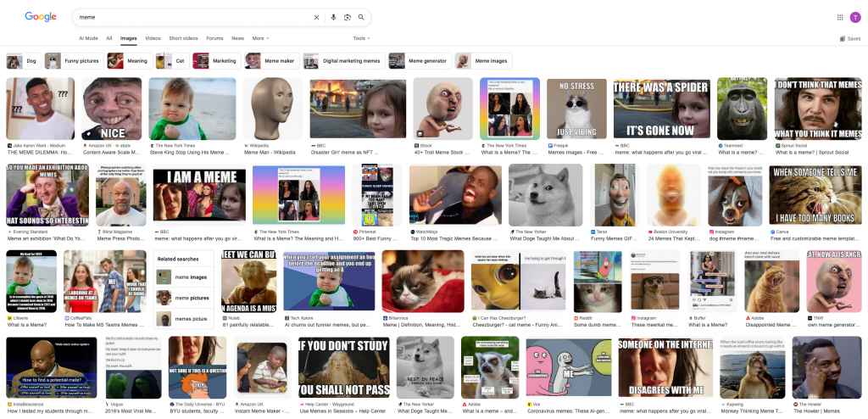Select the Cat suggestion chip
Viewport: 868px width, 419px height.
pos(171,61)
